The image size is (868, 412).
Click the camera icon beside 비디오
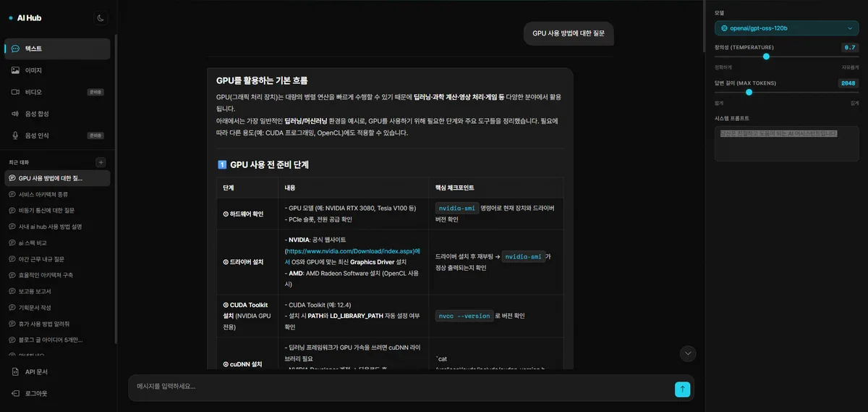[15, 92]
